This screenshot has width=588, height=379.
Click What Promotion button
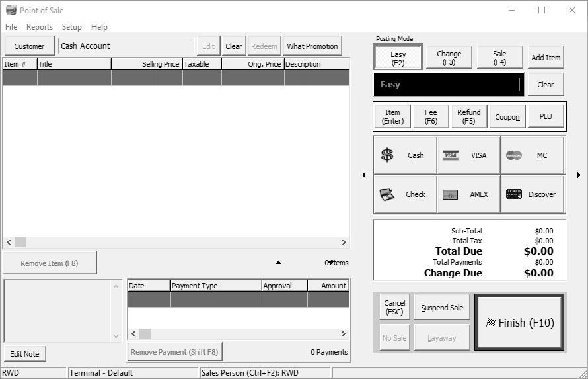(x=312, y=46)
